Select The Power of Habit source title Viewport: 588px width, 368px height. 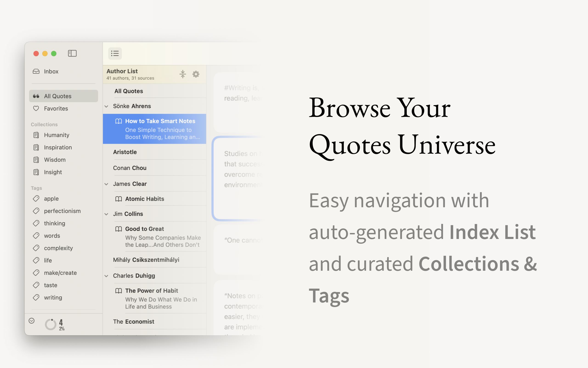(x=152, y=290)
